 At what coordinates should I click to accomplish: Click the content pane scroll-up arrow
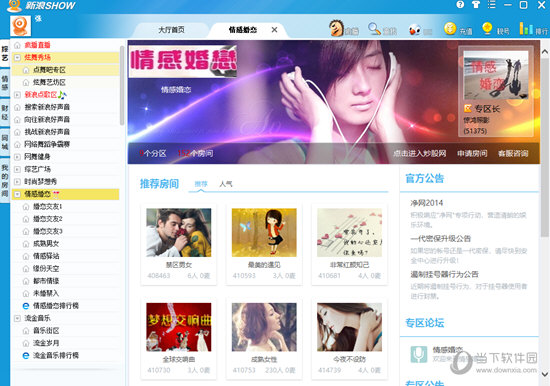(x=545, y=52)
